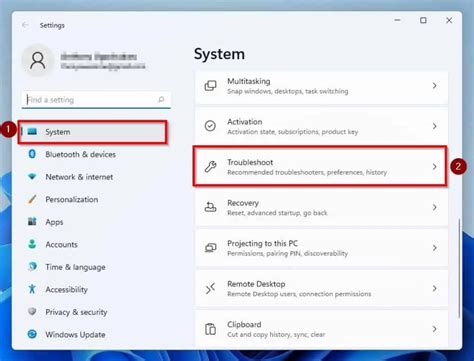This screenshot has height=361, width=474.
Task: Click "Remote Desktop users, connection permissions" text
Action: [x=299, y=294]
